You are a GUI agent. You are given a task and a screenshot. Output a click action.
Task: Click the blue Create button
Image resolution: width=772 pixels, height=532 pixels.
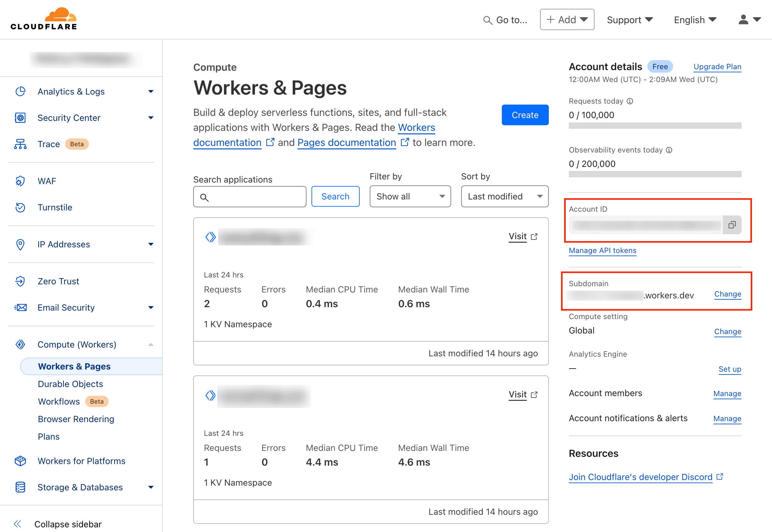coord(525,115)
